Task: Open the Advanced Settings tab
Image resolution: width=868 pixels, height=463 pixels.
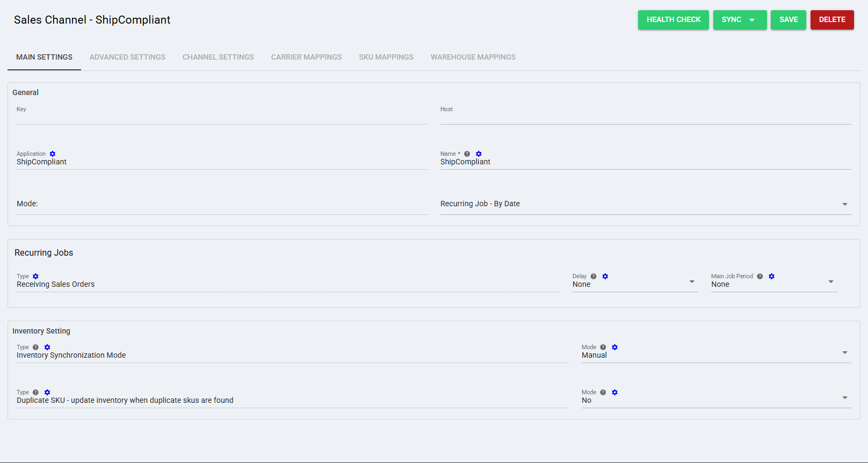Action: pyautogui.click(x=127, y=57)
